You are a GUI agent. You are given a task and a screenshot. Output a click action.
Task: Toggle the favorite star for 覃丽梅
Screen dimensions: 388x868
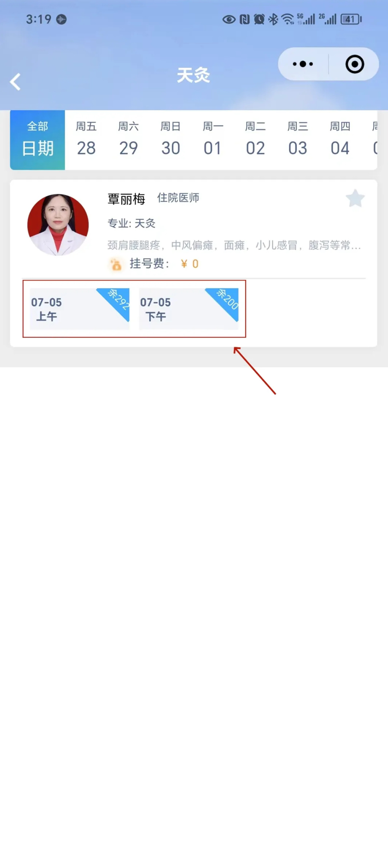tap(355, 199)
